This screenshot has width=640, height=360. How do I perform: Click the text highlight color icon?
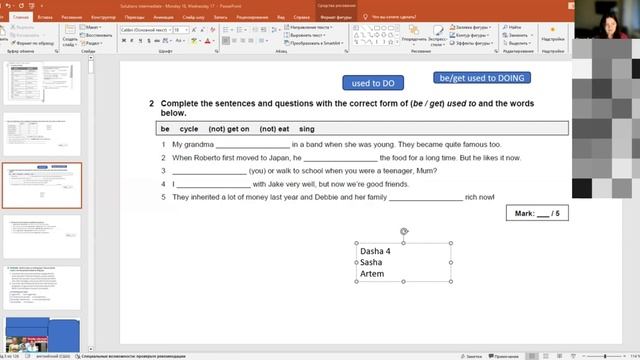(194, 41)
